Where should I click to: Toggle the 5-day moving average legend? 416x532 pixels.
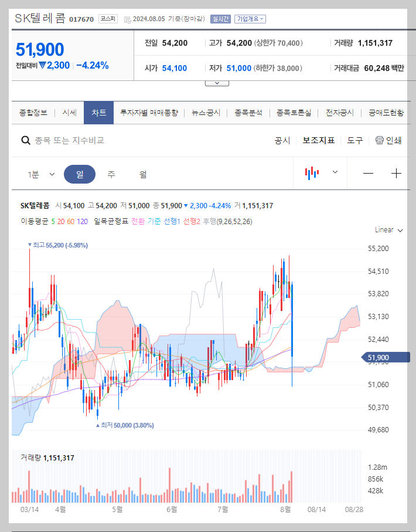(53, 222)
